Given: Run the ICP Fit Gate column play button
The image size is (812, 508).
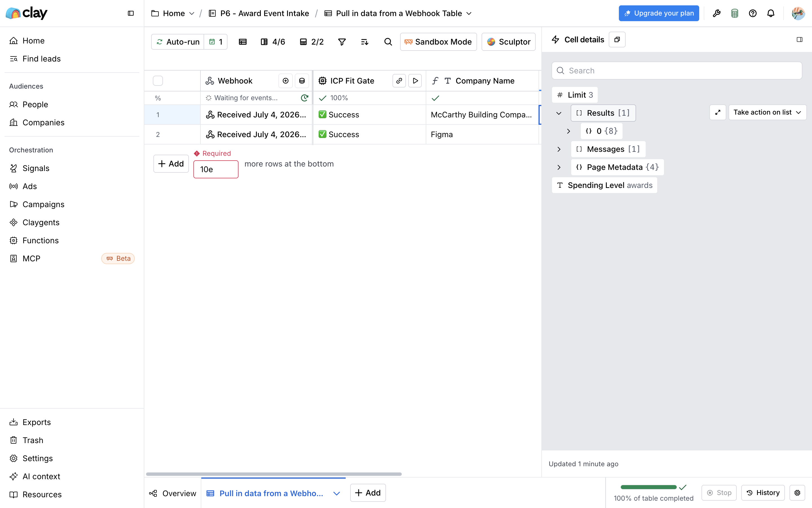Looking at the screenshot, I should (415, 81).
